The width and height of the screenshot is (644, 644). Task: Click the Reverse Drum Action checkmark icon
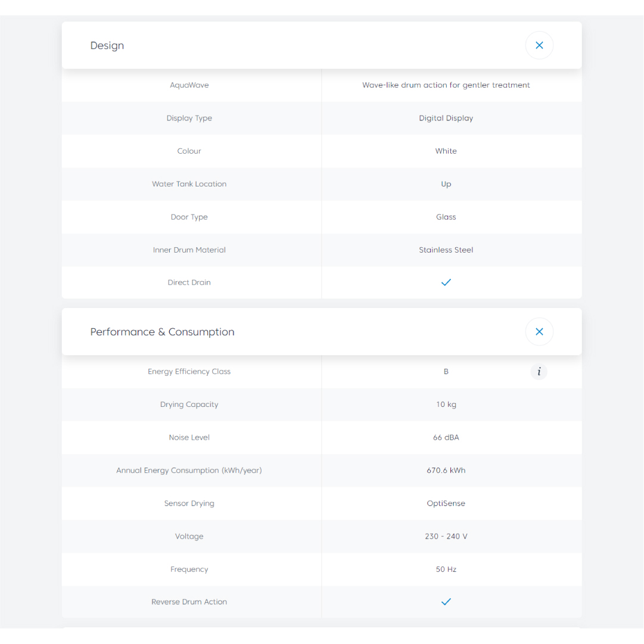tap(446, 602)
